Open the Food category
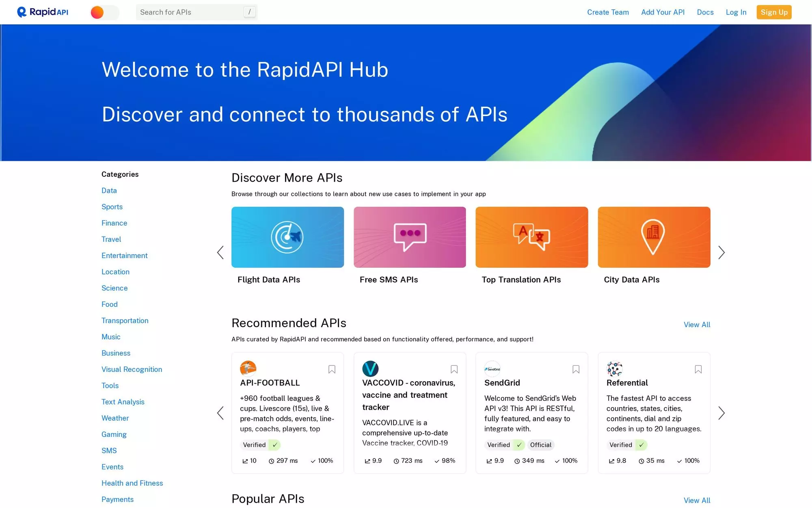This screenshot has width=812, height=508. click(110, 304)
